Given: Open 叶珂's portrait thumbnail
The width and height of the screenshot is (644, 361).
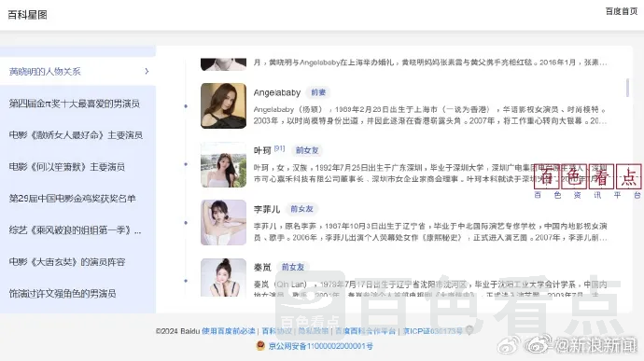Looking at the screenshot, I should 223,165.
